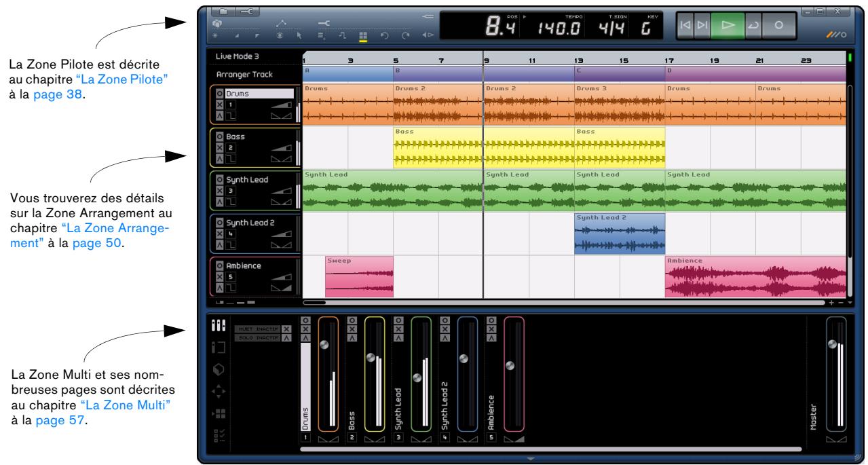Click the arrangement horizontal scrollbar
The width and height of the screenshot is (868, 465).
[565, 302]
